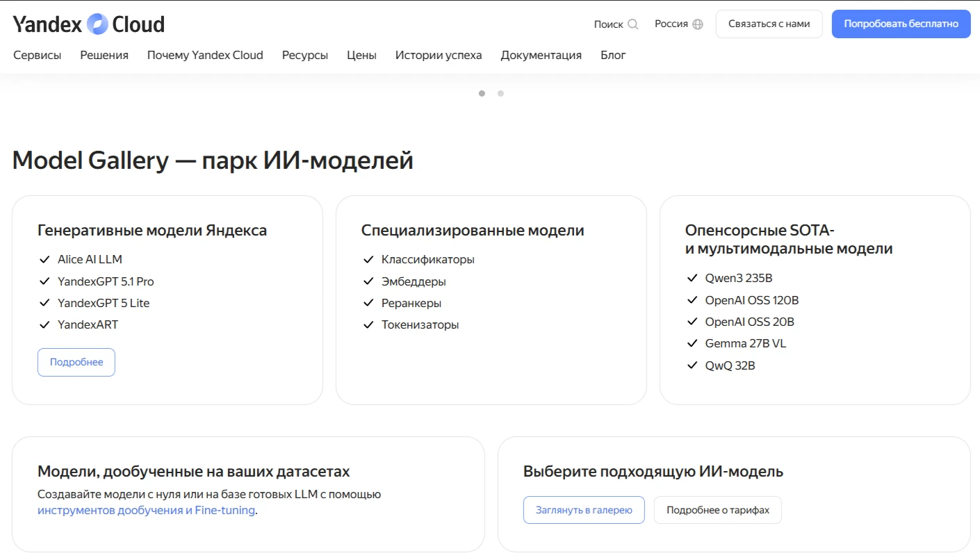Click the Генеративные модели Яндекса card title
Image resolution: width=980 pixels, height=560 pixels.
[152, 231]
